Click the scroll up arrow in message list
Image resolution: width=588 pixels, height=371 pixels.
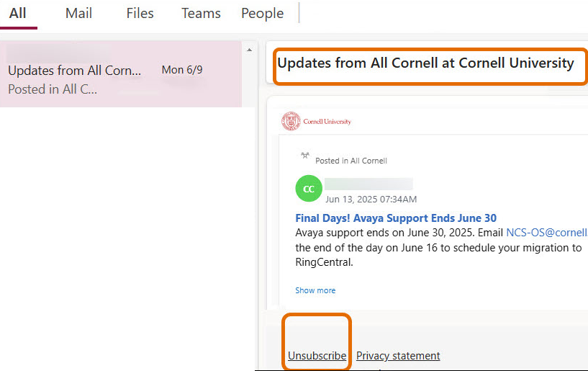tap(249, 50)
